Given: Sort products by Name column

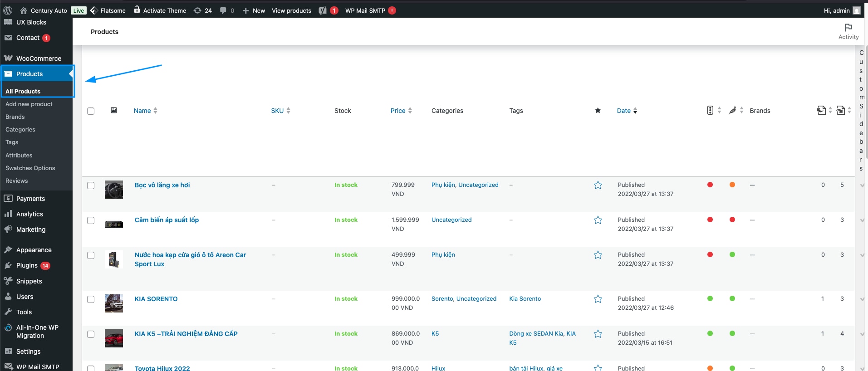Looking at the screenshot, I should [146, 111].
